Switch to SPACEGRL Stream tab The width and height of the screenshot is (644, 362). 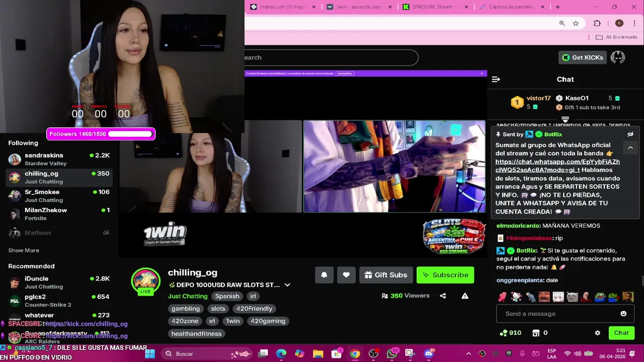click(x=435, y=7)
